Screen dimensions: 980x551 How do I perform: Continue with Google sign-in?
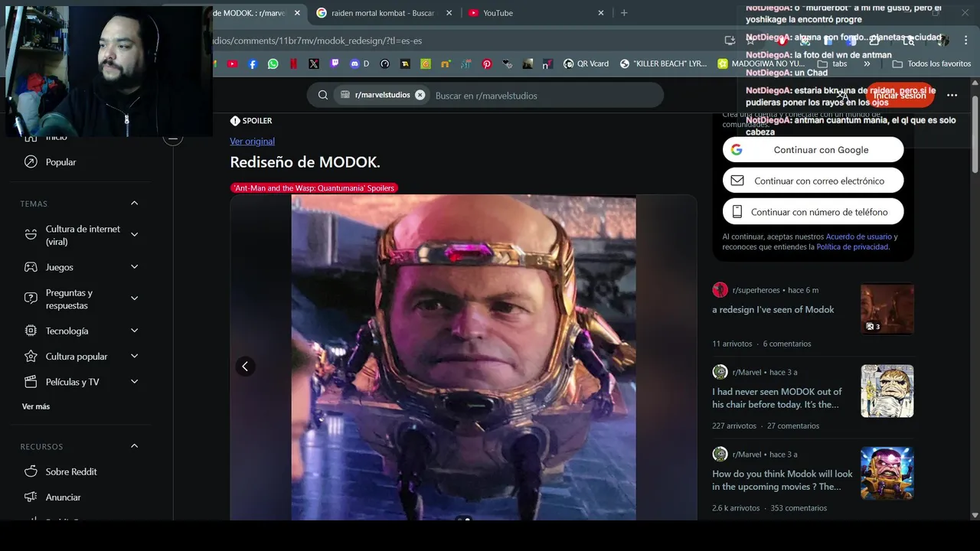pyautogui.click(x=813, y=150)
